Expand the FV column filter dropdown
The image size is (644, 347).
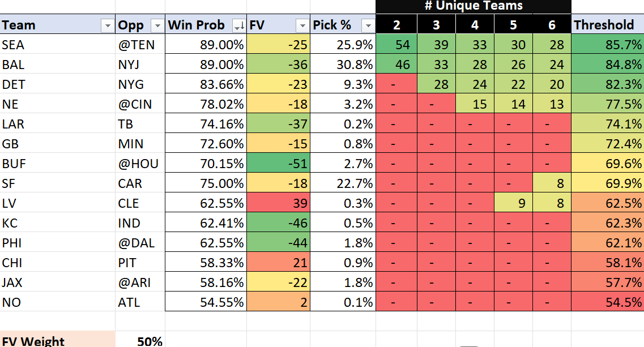[x=301, y=25]
